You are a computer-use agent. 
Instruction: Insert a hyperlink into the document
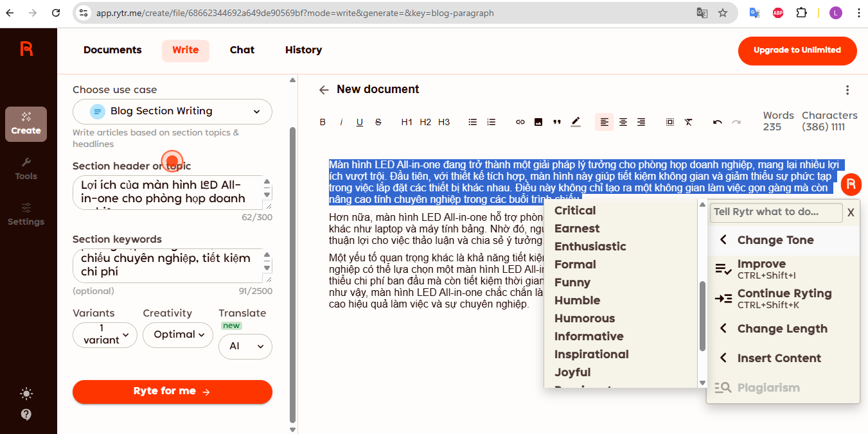520,122
